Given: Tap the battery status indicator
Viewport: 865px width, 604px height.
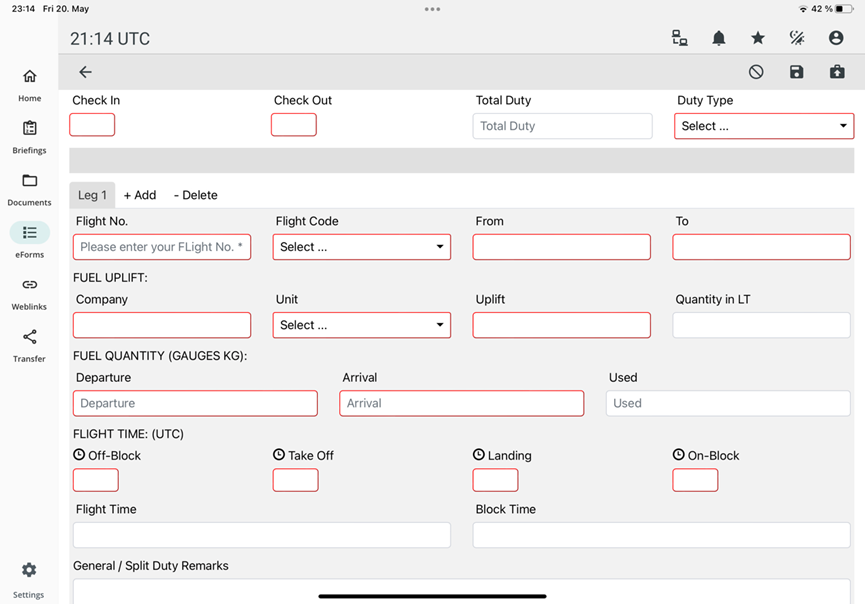Looking at the screenshot, I should (x=844, y=9).
